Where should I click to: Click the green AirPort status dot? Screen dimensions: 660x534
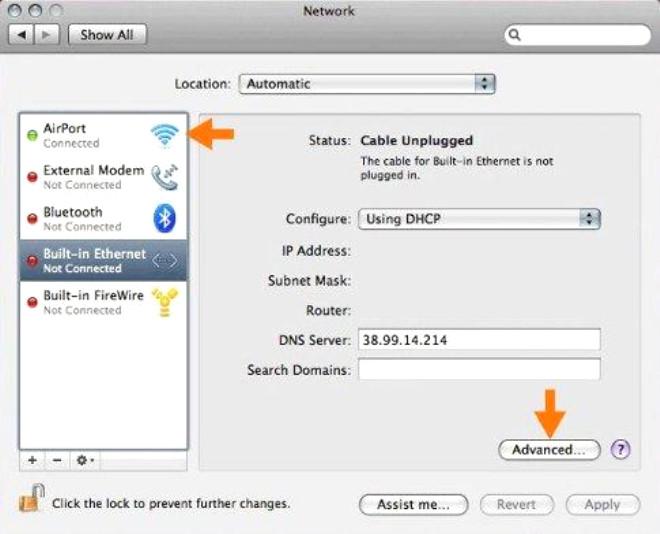pos(32,135)
